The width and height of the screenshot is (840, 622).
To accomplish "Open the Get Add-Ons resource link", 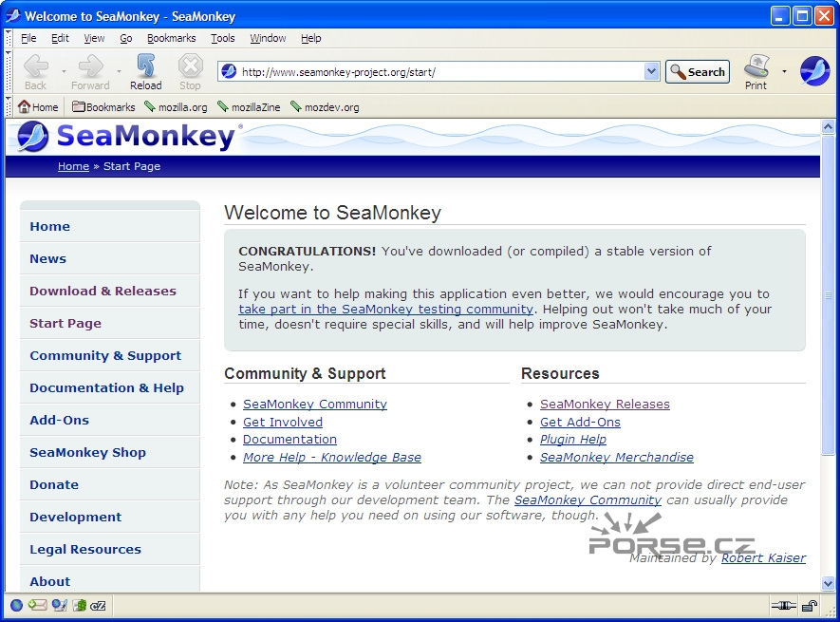I will [580, 422].
